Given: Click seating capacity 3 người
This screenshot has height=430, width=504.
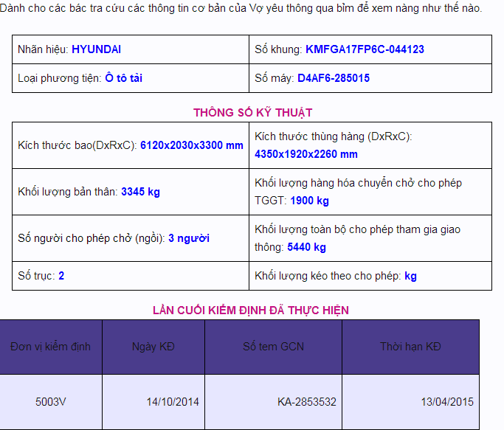Looking at the screenshot, I should click(189, 238).
